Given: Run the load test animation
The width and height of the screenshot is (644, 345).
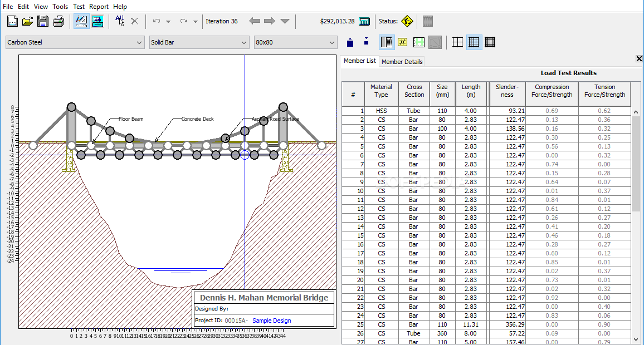Looking at the screenshot, I should [x=97, y=22].
